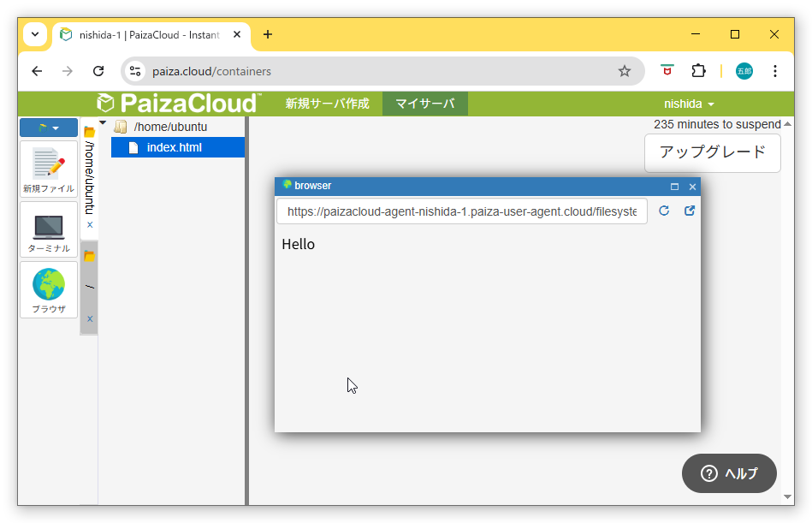Launch the ブラウザ globe icon

click(49, 290)
